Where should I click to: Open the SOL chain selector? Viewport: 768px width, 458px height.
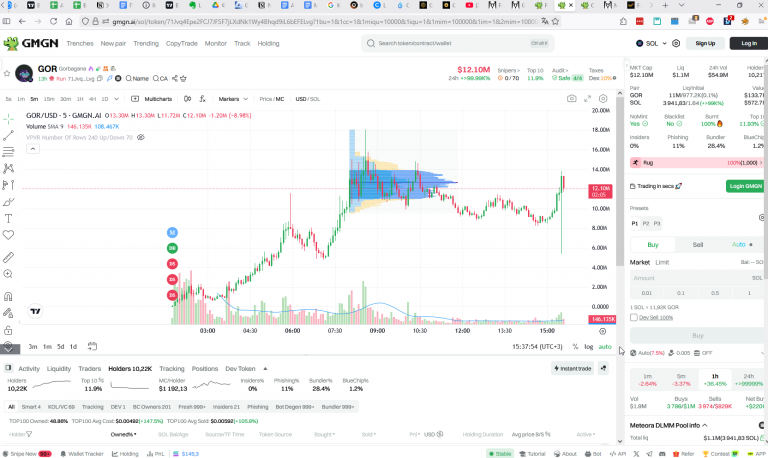651,43
